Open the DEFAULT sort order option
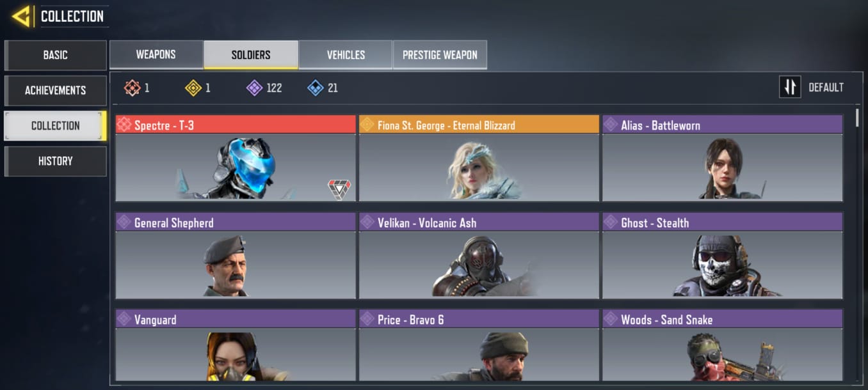Image resolution: width=868 pixels, height=390 pixels. click(x=826, y=88)
